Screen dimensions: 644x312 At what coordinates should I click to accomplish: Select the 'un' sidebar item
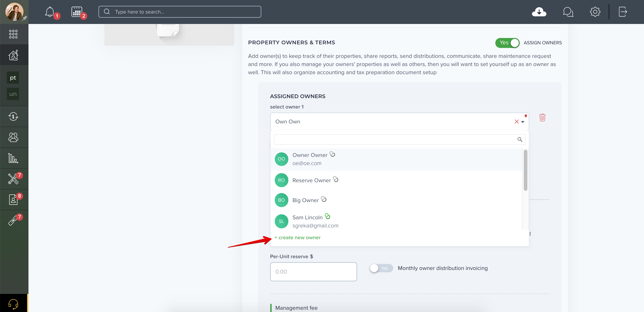pyautogui.click(x=13, y=94)
